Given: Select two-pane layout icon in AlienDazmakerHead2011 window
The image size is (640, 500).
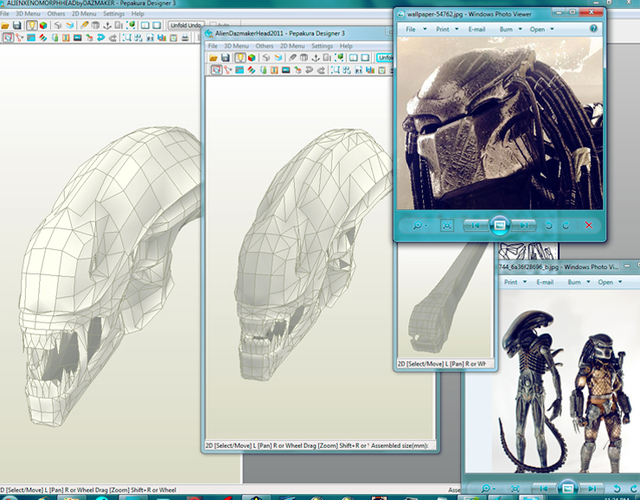Looking at the screenshot, I should [x=353, y=58].
